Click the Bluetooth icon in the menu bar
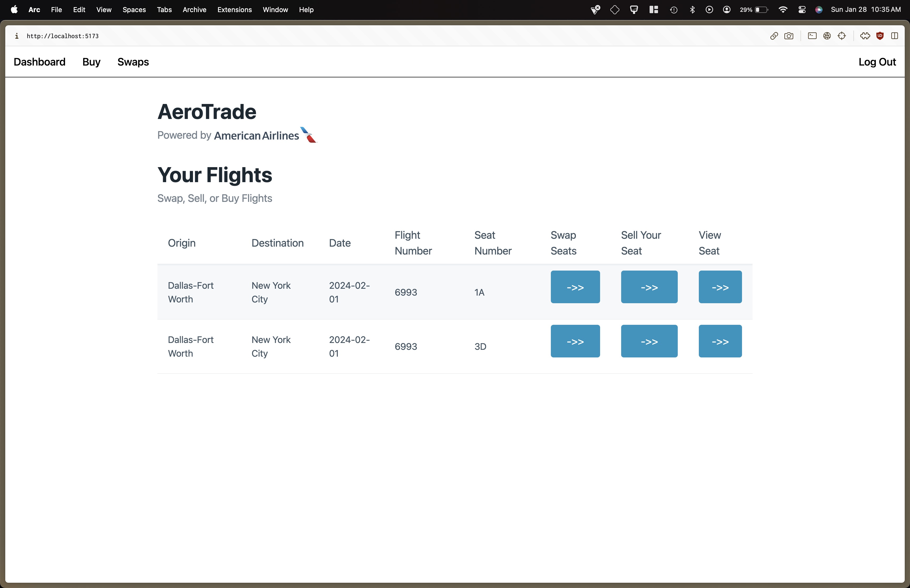Screen dimensions: 910x588 [x=692, y=9]
